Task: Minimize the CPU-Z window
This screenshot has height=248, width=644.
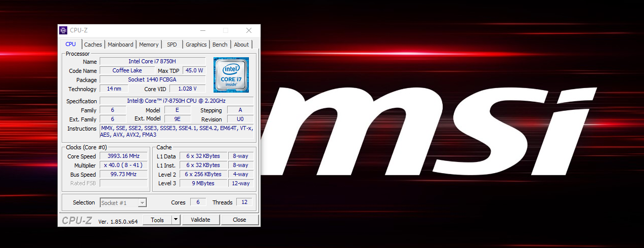Action: pos(202,30)
